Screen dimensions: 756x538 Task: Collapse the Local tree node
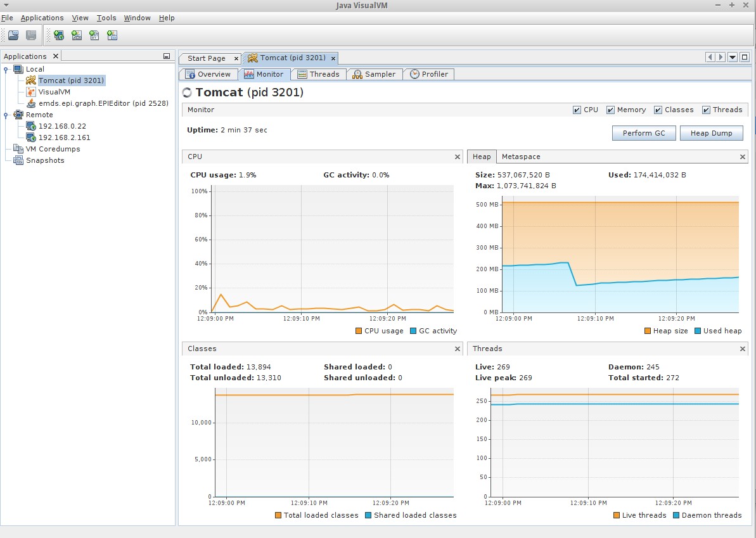click(x=6, y=70)
